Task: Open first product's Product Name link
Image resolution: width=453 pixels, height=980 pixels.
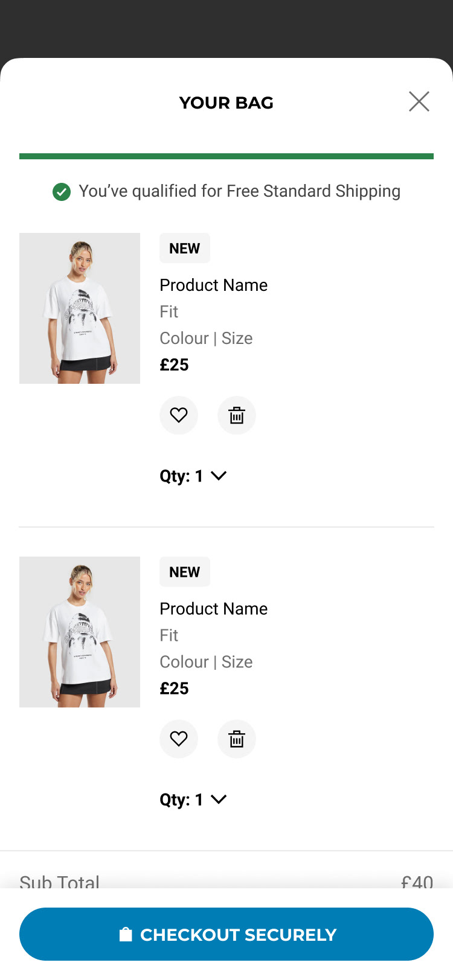Action: (x=213, y=285)
